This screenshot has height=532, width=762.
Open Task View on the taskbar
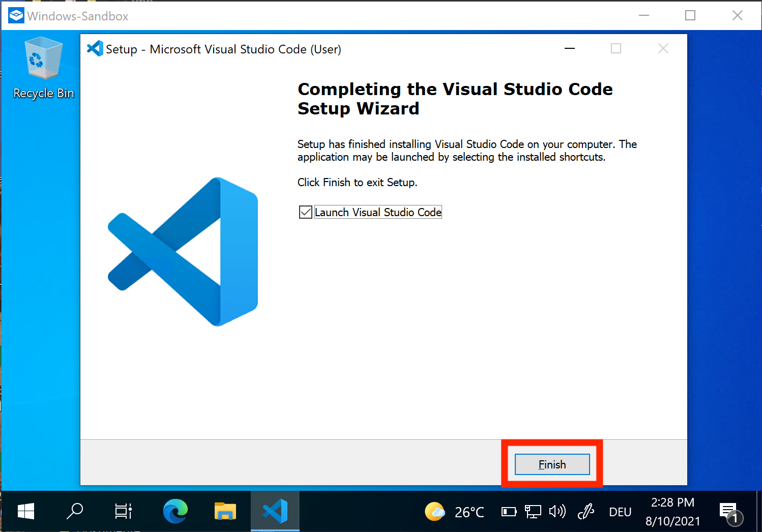[123, 511]
